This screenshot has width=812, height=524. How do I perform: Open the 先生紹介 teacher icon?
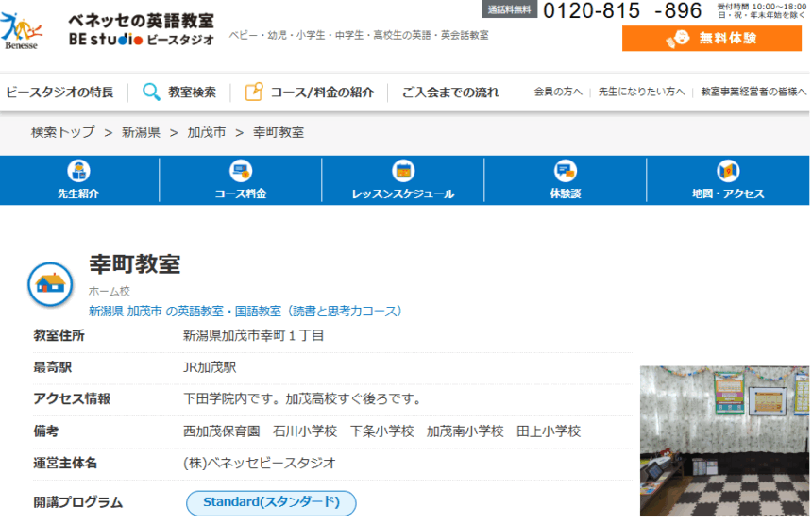tap(78, 171)
